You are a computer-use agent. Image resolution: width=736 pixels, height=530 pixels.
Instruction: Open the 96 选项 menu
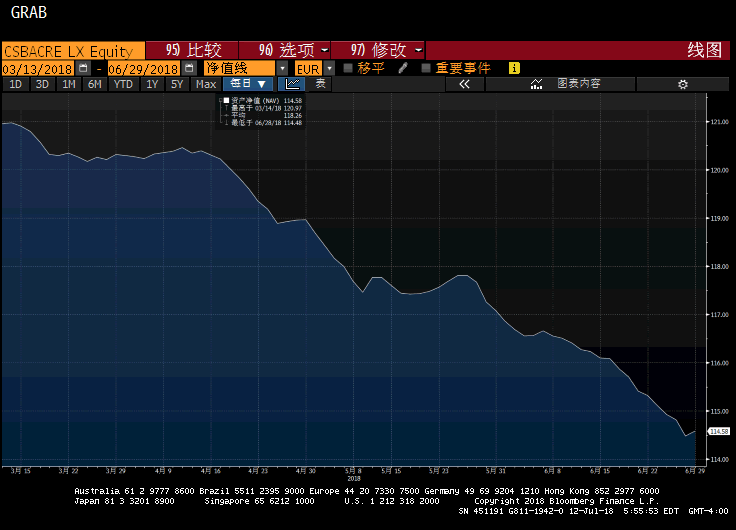point(294,50)
